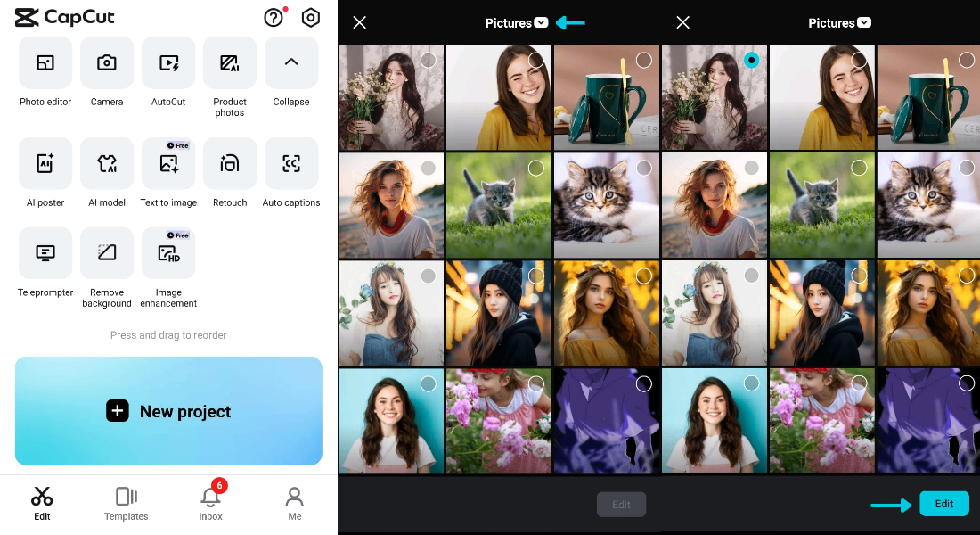The width and height of the screenshot is (980, 535).
Task: Close the middle Pictures picker
Action: (359, 22)
